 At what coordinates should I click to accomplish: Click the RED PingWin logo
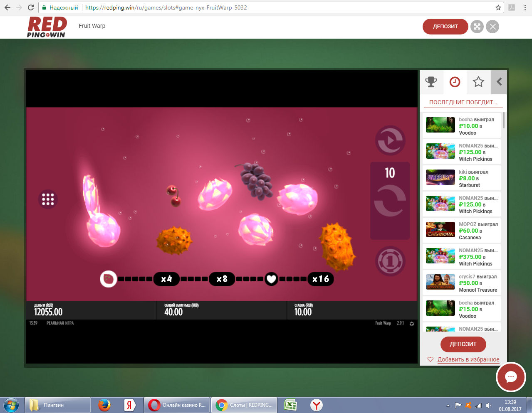click(47, 27)
